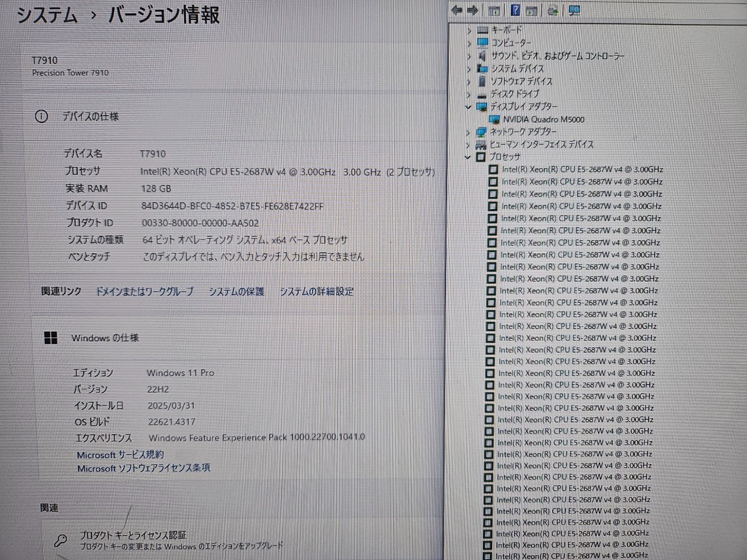Click the 128 GB installed RAM value

pos(156,188)
